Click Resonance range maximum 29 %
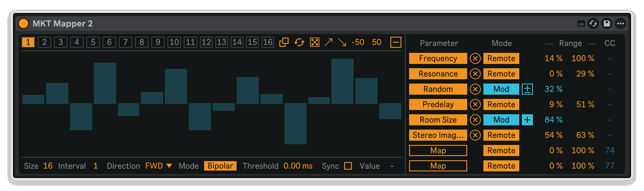644x191 pixels. tap(585, 74)
